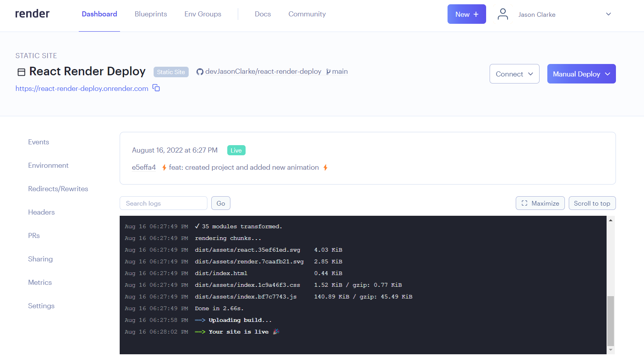This screenshot has height=357, width=644.
Task: Click inside the Search logs field
Action: [163, 203]
